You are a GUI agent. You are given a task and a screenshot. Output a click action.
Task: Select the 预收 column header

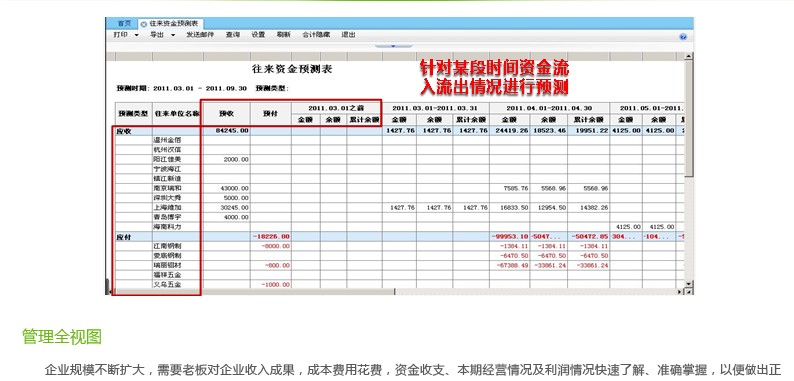coord(226,114)
